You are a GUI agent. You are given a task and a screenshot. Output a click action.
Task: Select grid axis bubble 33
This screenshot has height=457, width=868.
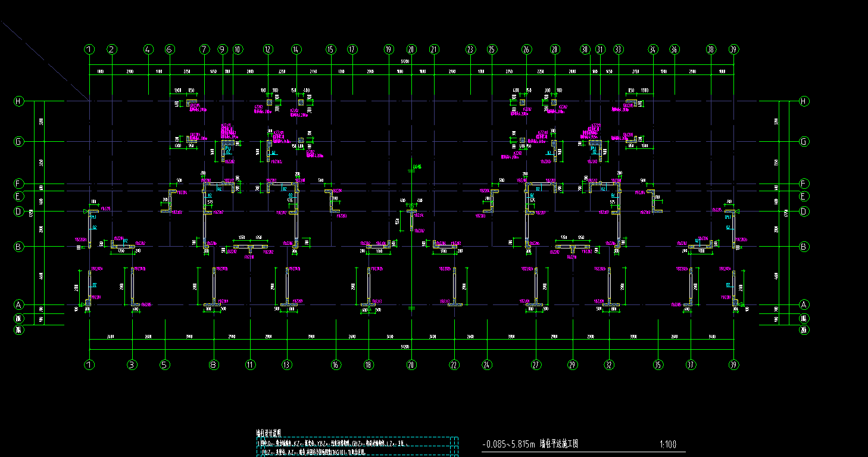click(x=619, y=49)
